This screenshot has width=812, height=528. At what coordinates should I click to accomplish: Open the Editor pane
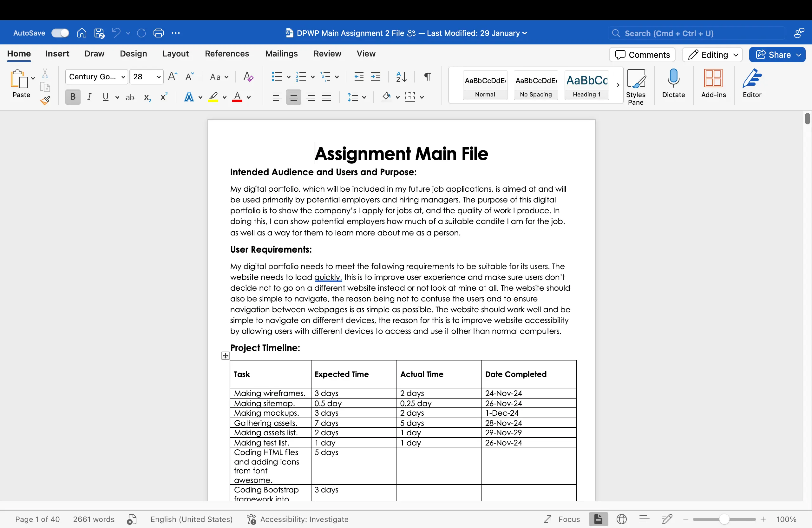coord(752,85)
